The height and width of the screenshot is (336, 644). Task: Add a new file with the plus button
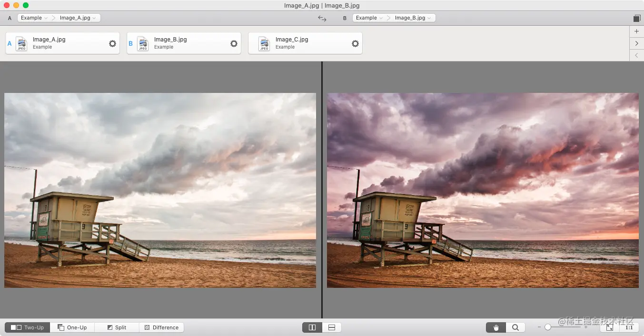[x=637, y=31]
